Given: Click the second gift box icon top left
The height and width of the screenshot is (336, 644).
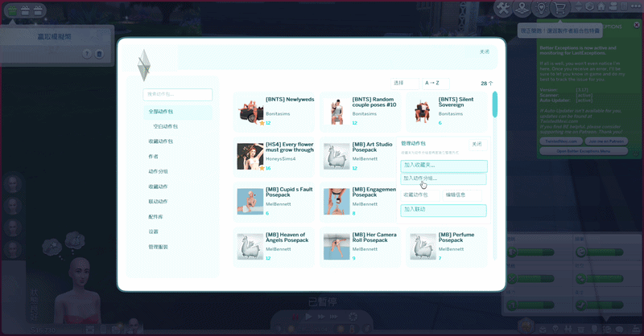Looking at the screenshot, I should click(25, 10).
